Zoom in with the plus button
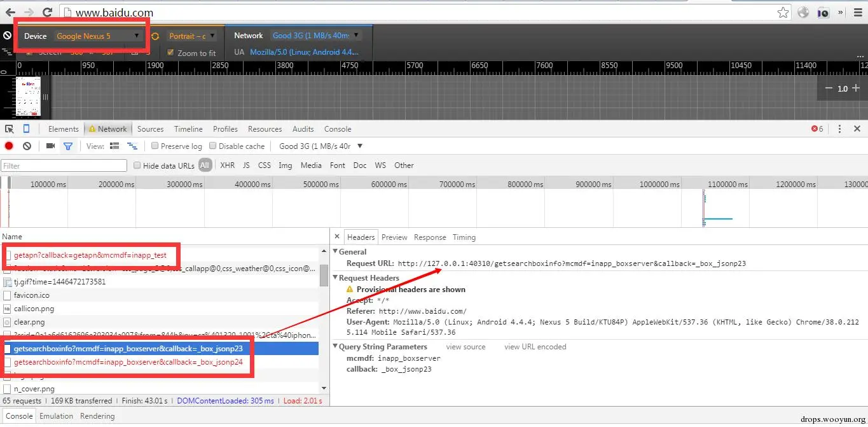The height and width of the screenshot is (427, 868). pyautogui.click(x=856, y=88)
